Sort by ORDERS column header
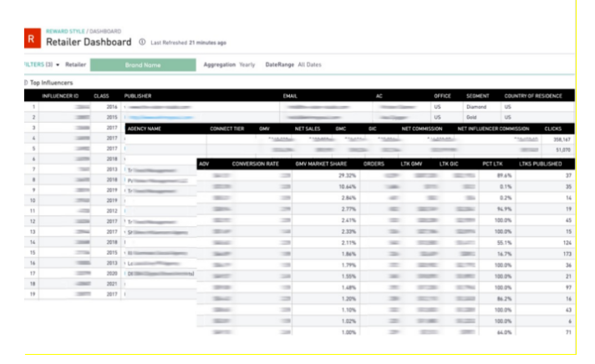Screen dimensions: 595x364 374,164
